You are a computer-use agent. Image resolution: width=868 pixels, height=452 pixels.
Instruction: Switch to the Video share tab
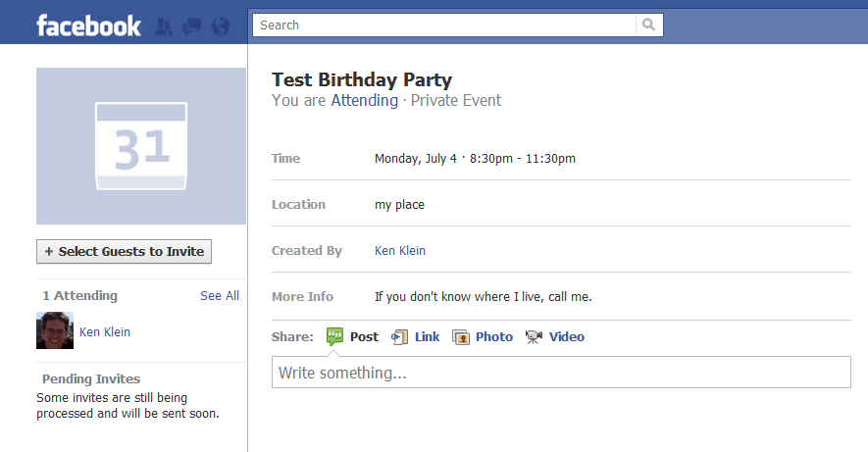[567, 336]
